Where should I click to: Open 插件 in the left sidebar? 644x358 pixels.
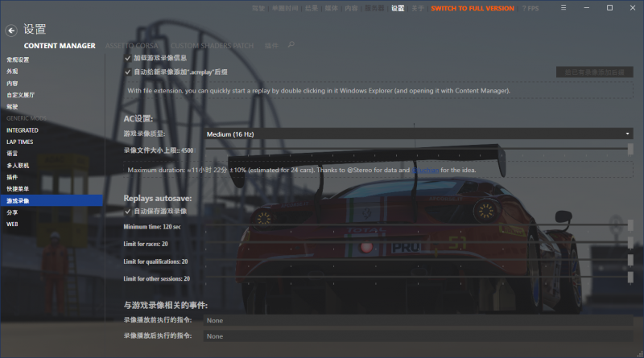click(x=12, y=177)
